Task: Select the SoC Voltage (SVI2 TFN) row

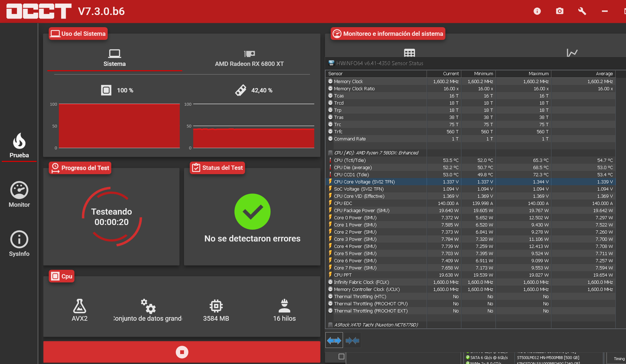Action: 470,189
